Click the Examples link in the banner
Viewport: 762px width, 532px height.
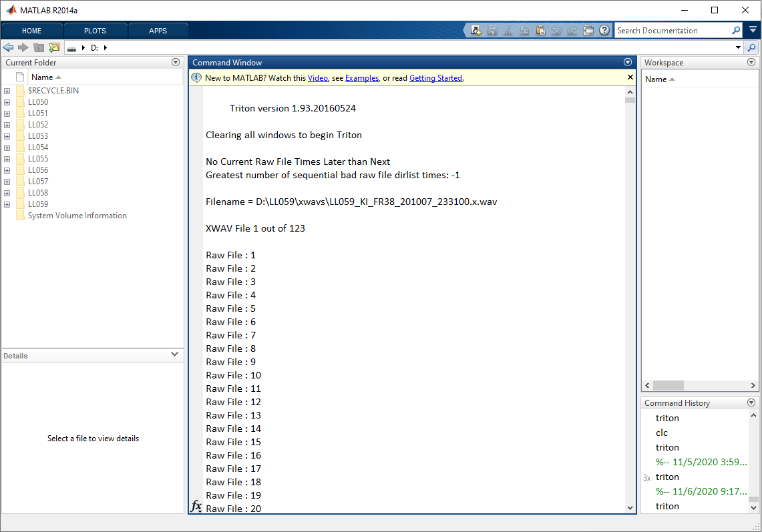pos(361,77)
